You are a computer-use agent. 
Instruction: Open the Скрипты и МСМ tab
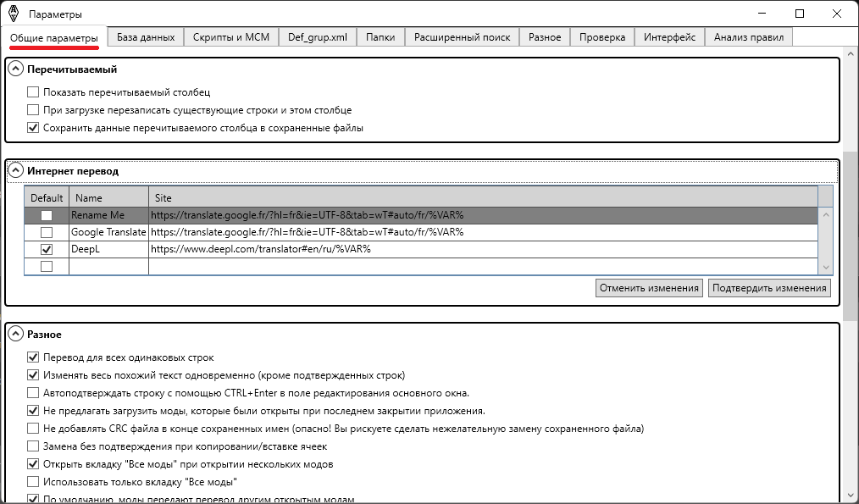click(x=230, y=36)
